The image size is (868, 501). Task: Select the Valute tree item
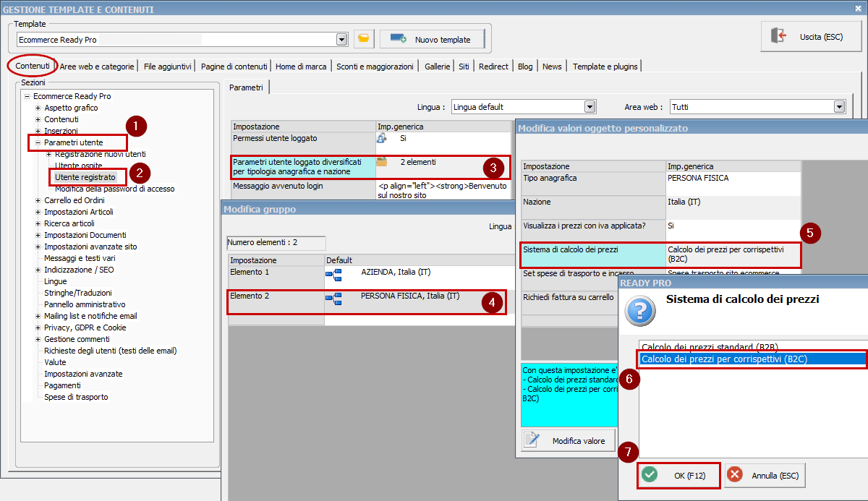pyautogui.click(x=55, y=362)
